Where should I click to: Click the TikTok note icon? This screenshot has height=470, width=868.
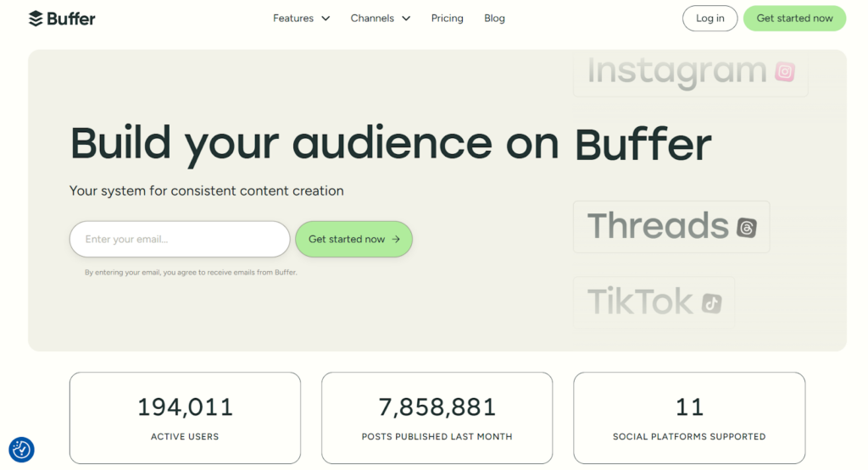[x=712, y=303]
